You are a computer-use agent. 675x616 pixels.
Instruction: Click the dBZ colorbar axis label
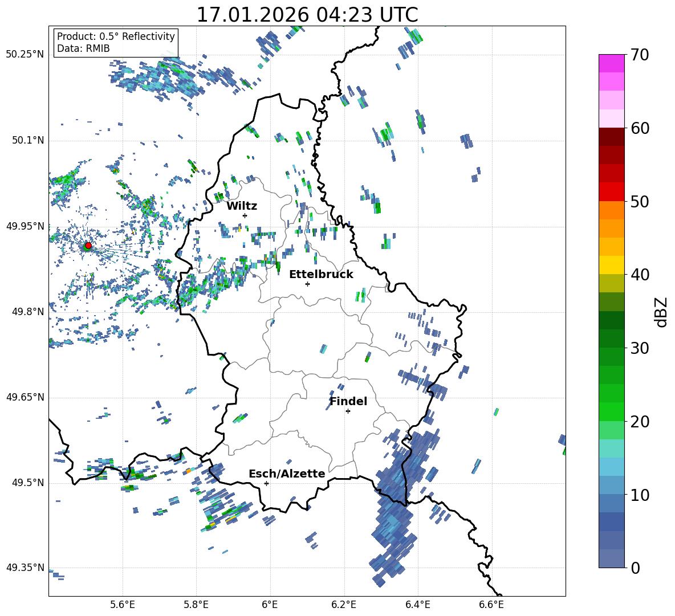(x=661, y=312)
